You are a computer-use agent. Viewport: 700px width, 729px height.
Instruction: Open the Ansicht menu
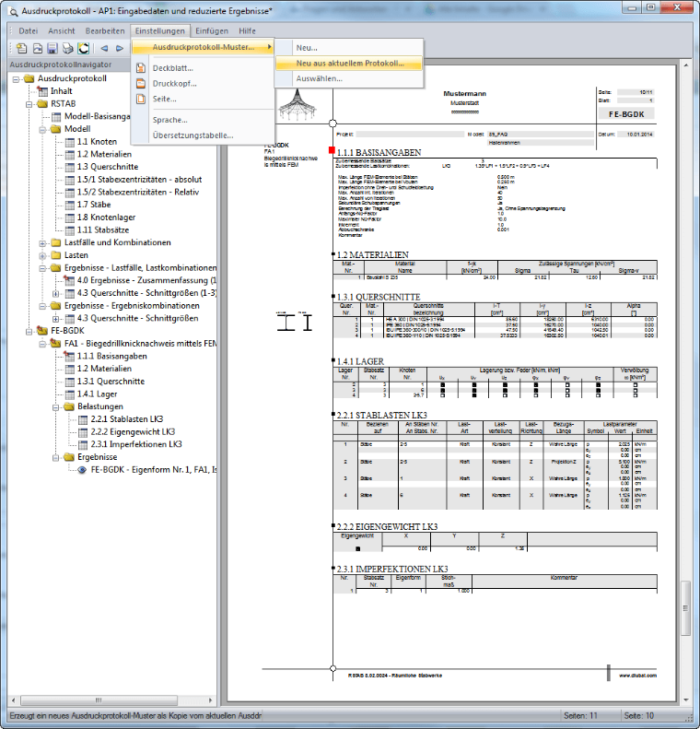[x=62, y=30]
